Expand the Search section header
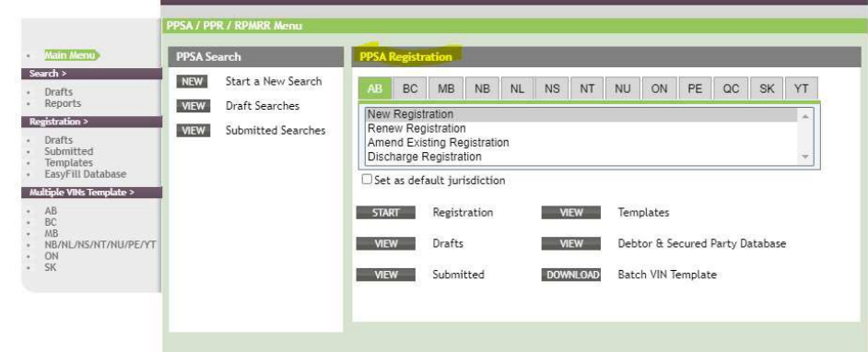Screen dimensions: 868x352 pos(91,74)
